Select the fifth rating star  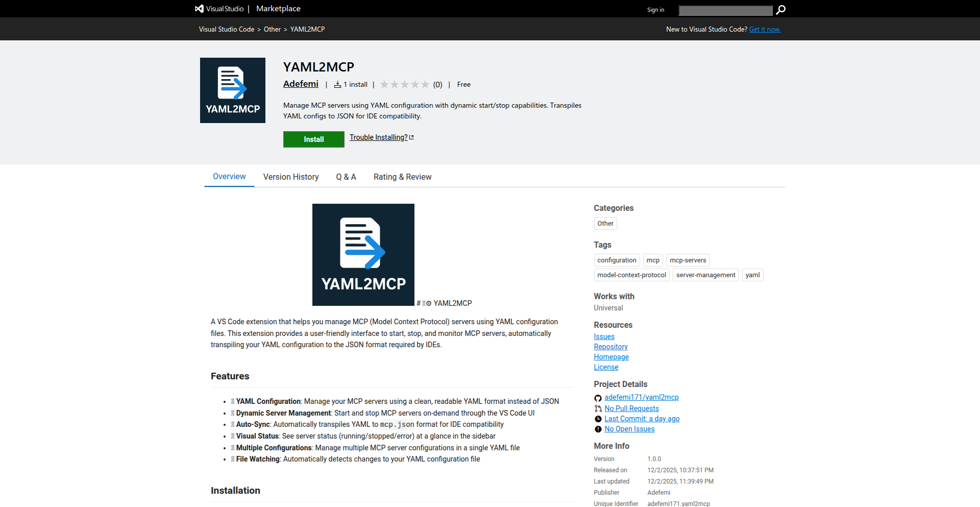[x=426, y=84]
